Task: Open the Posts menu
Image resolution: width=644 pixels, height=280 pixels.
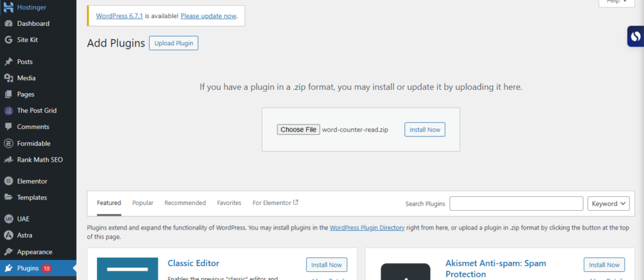Action: tap(25, 62)
